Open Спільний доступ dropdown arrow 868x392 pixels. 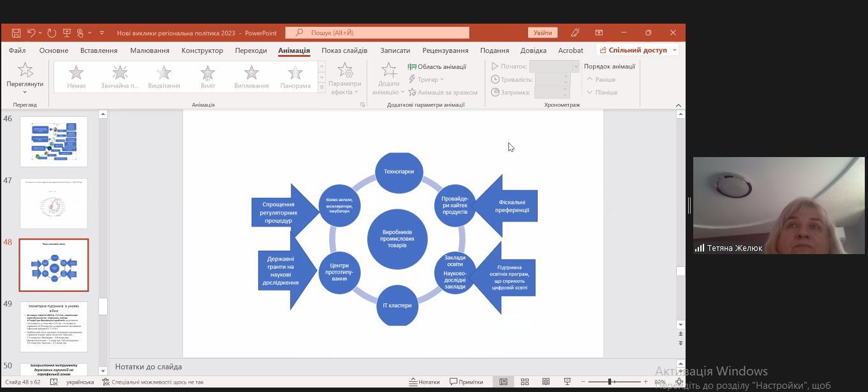coord(673,50)
